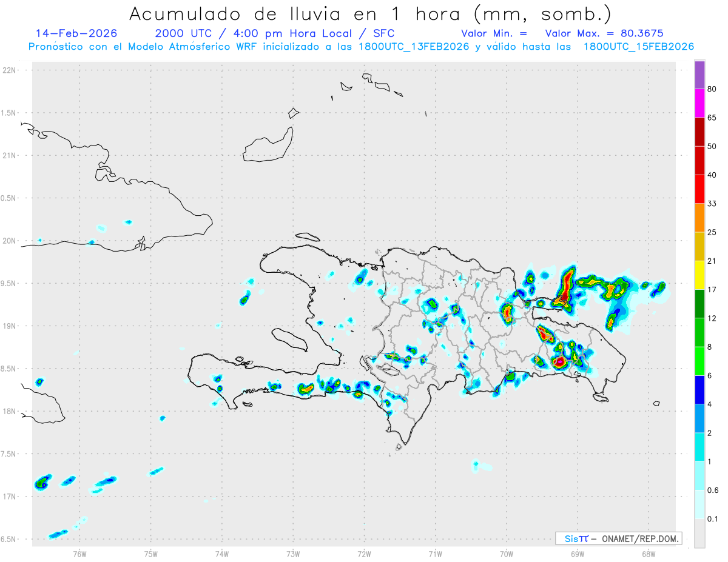
Task: Select the dark green swatch between 12 and 17
Action: [x=699, y=304]
